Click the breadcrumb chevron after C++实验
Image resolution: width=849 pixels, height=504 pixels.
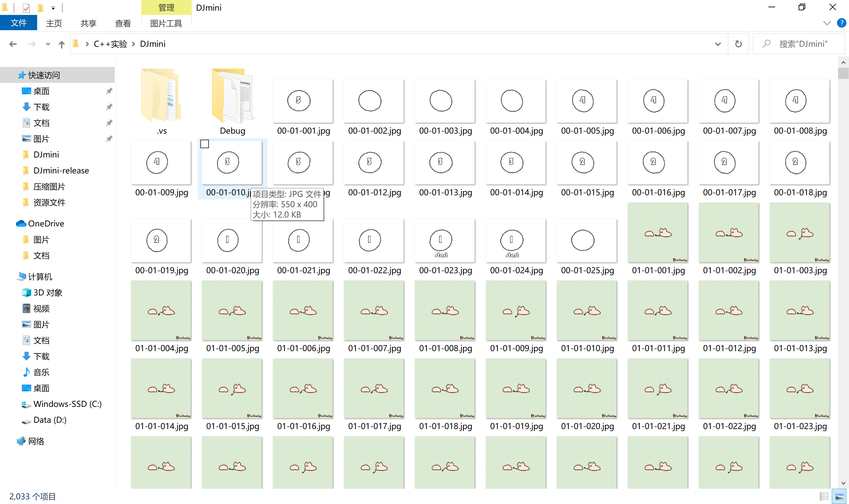pyautogui.click(x=133, y=44)
